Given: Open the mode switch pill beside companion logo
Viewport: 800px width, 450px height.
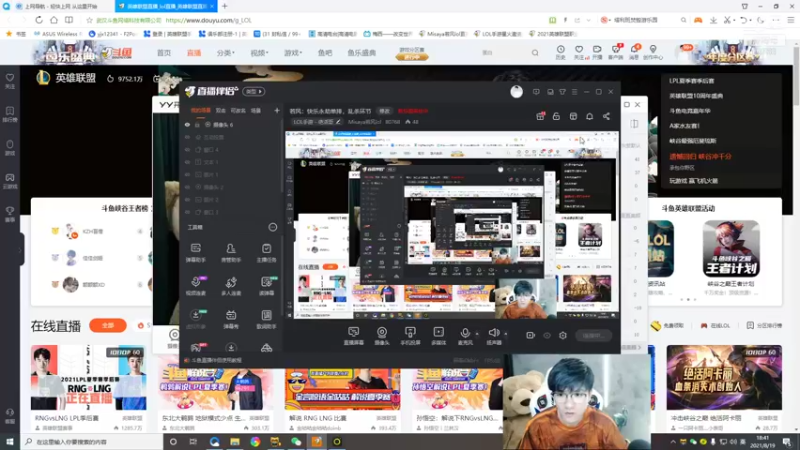Looking at the screenshot, I should (254, 91).
